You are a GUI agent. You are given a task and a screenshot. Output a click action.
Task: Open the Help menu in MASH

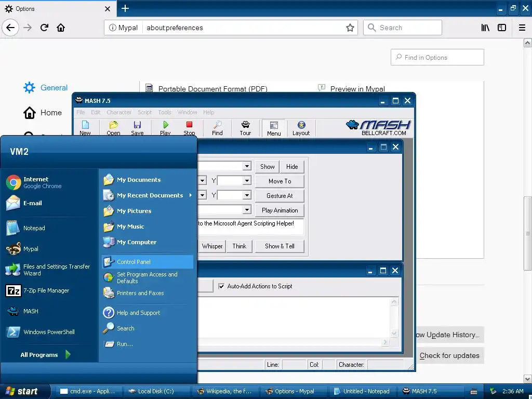pyautogui.click(x=209, y=112)
